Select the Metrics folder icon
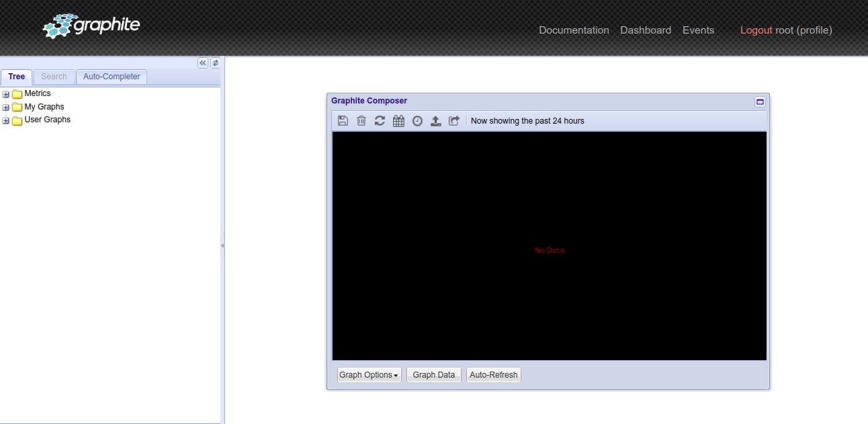The image size is (868, 424). click(x=17, y=94)
